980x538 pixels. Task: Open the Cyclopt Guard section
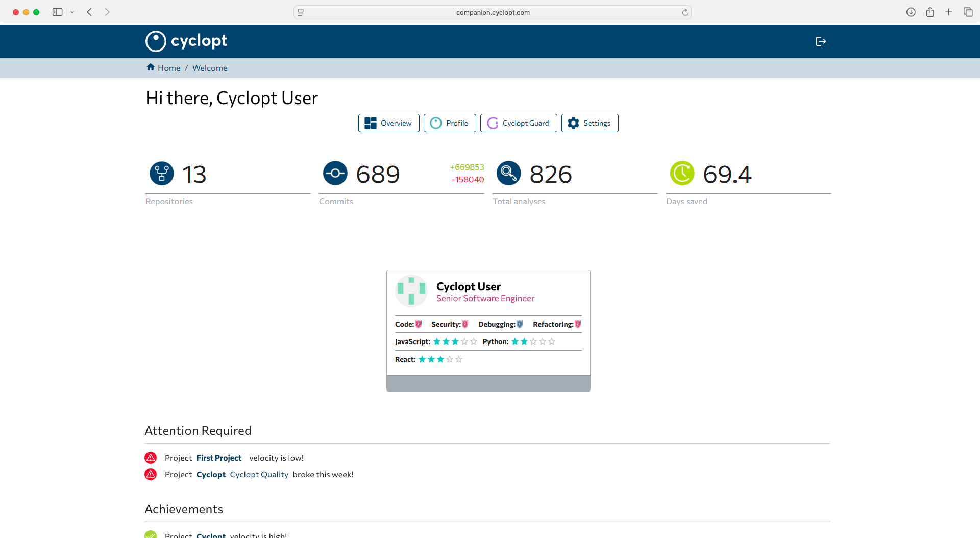(518, 123)
